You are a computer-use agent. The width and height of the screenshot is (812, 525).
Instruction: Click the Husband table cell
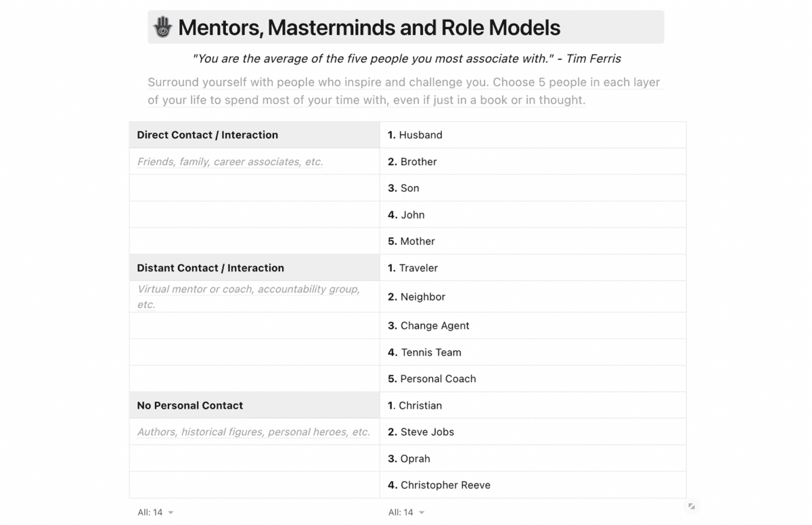tap(533, 135)
